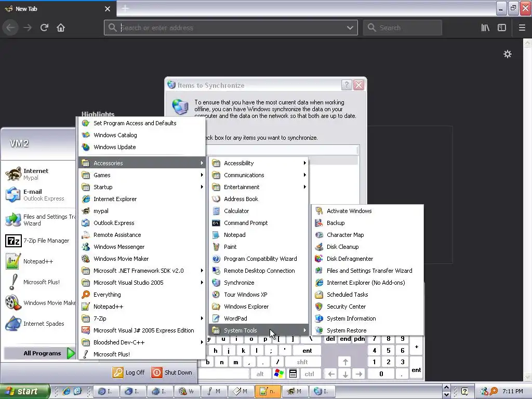
Task: Launch System Restore
Action: pyautogui.click(x=367, y=330)
